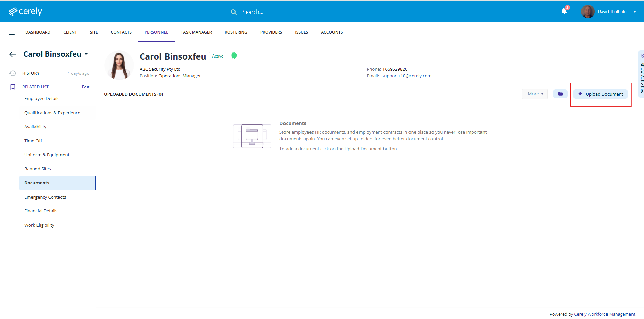Switch to the Rostering tab

(x=236, y=32)
